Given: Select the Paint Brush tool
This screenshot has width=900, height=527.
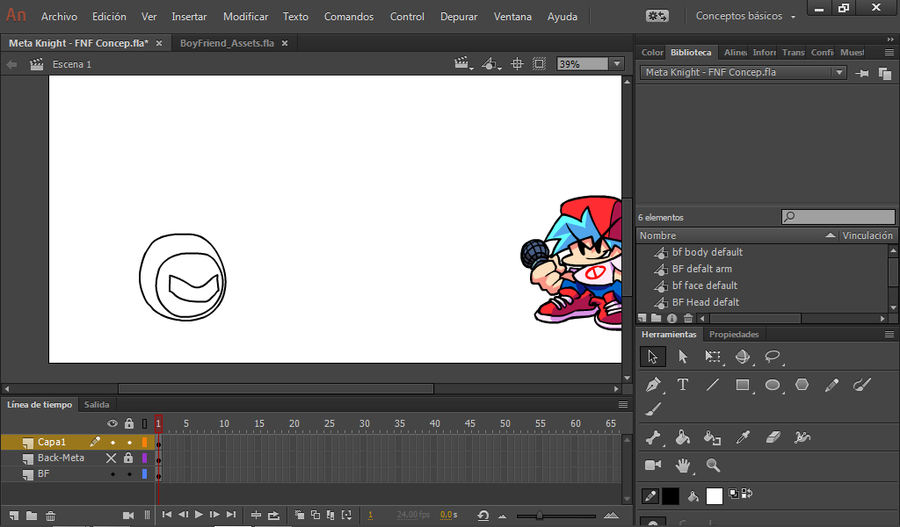Looking at the screenshot, I should coord(862,385).
